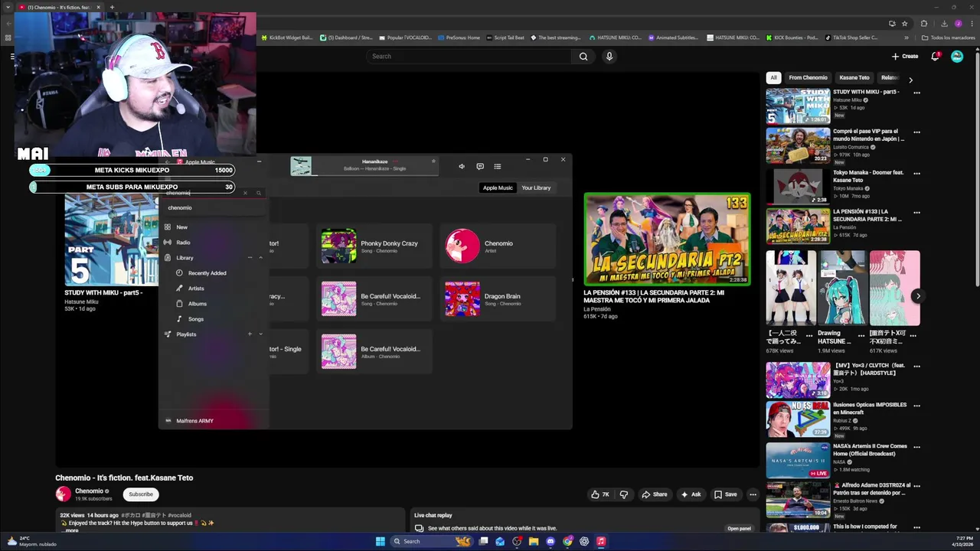Switch to Your Library search scope

coord(536,187)
